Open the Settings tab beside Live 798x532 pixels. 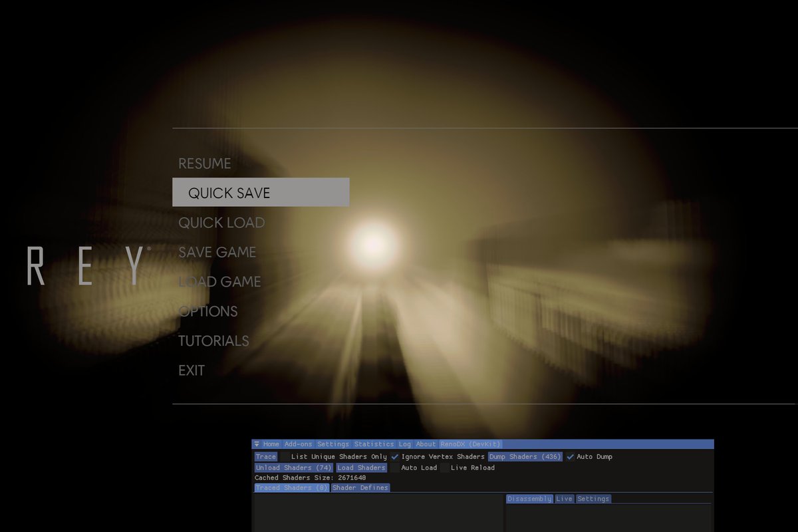[x=593, y=499]
